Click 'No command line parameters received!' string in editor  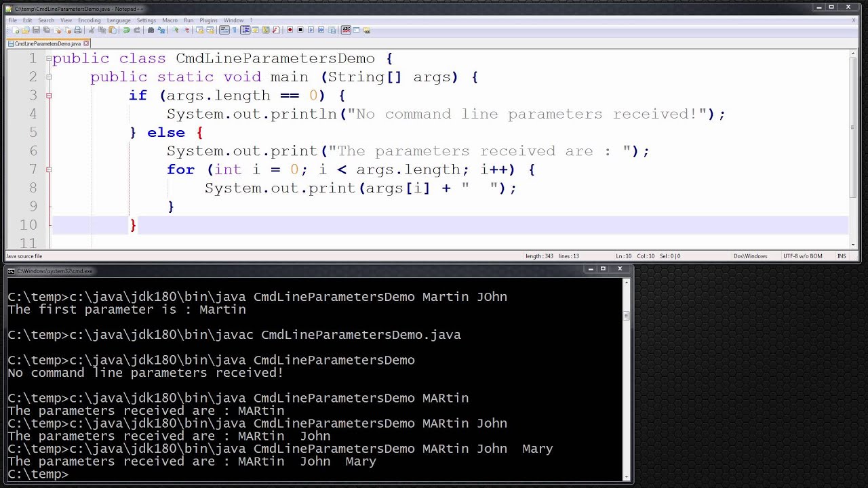(x=527, y=114)
